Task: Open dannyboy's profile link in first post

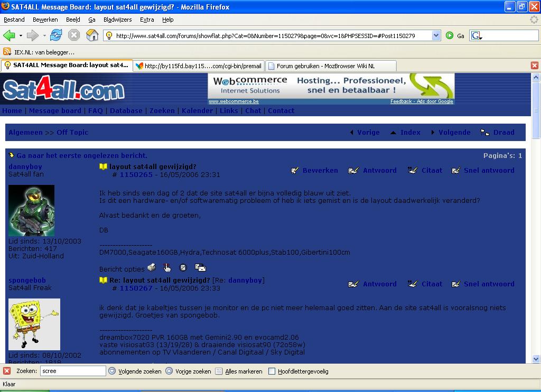Action: pyautogui.click(x=25, y=166)
